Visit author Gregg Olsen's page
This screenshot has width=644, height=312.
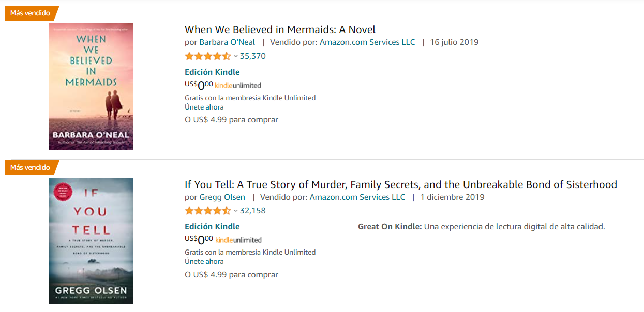tap(222, 197)
